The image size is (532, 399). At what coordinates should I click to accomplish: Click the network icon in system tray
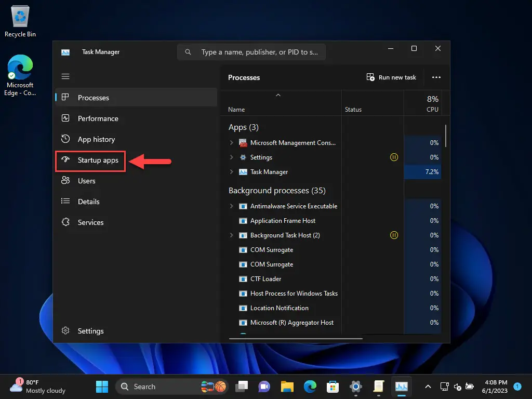pos(444,387)
